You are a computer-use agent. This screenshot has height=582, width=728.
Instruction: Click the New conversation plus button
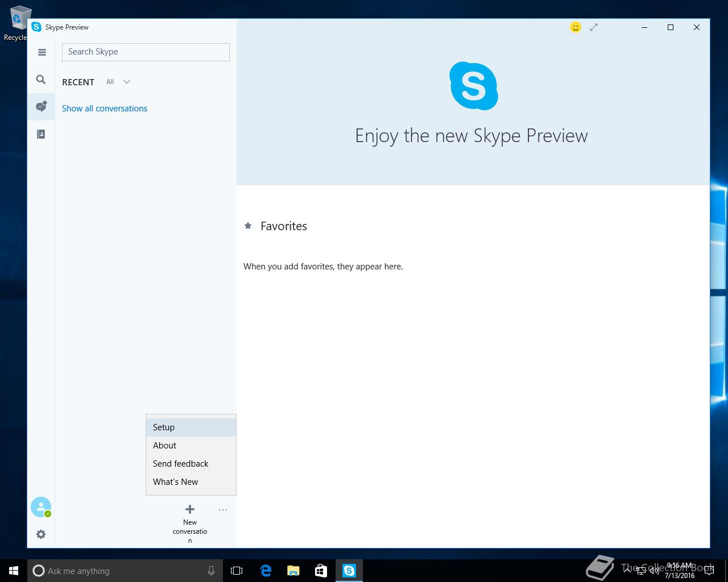[x=190, y=524]
